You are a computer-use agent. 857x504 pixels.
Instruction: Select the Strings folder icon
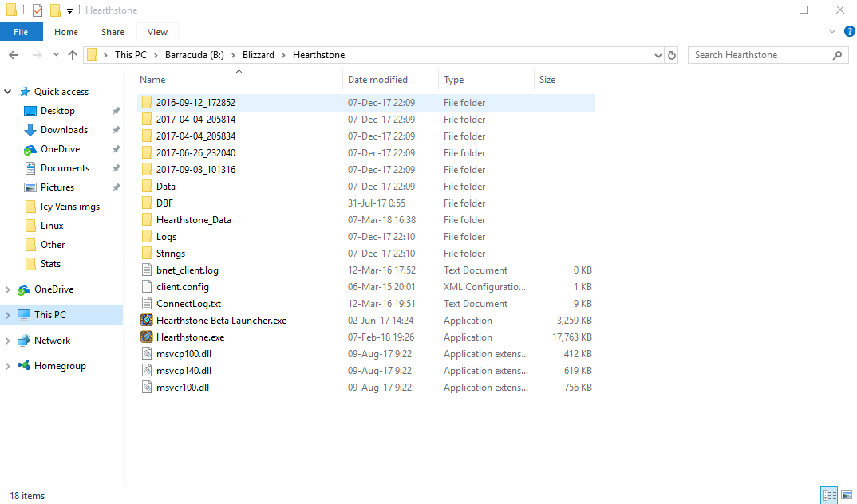tap(147, 254)
